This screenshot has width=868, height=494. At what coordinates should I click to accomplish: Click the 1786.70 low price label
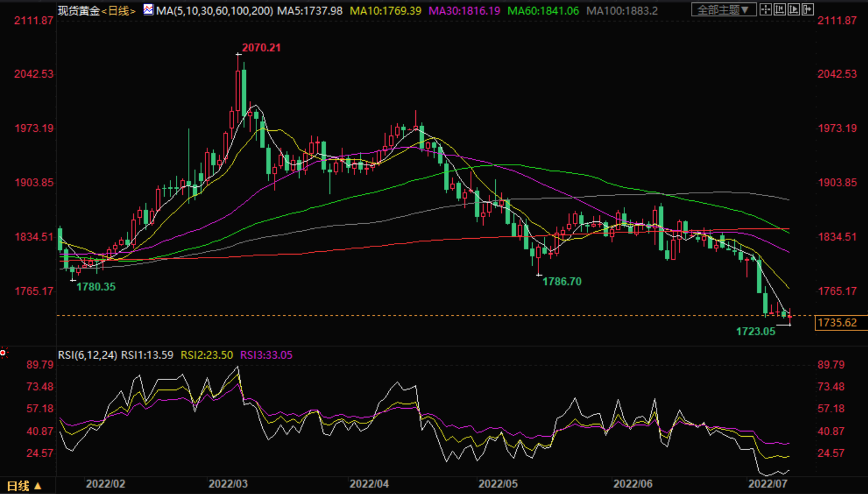[x=562, y=281]
